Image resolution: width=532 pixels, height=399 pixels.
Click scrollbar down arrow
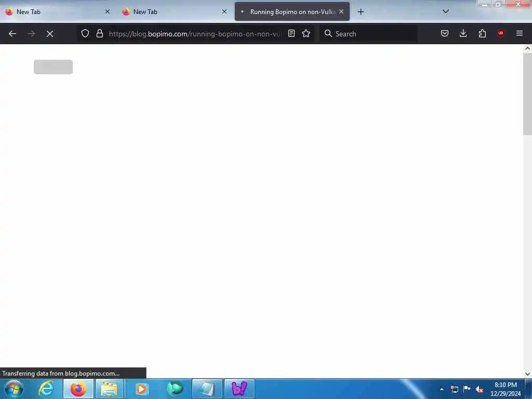[x=527, y=374]
